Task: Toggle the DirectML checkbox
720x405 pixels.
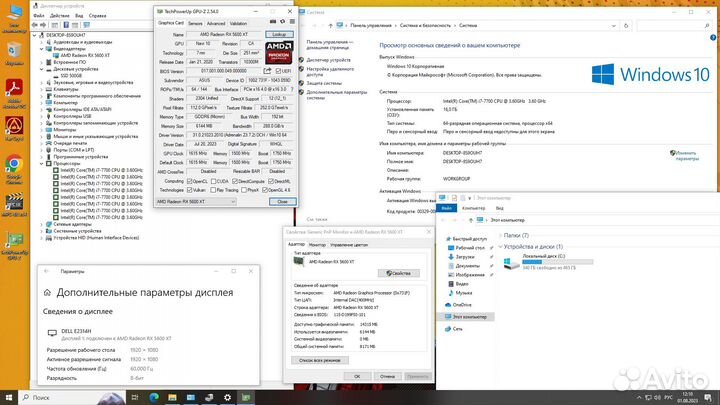Action: pos(271,181)
